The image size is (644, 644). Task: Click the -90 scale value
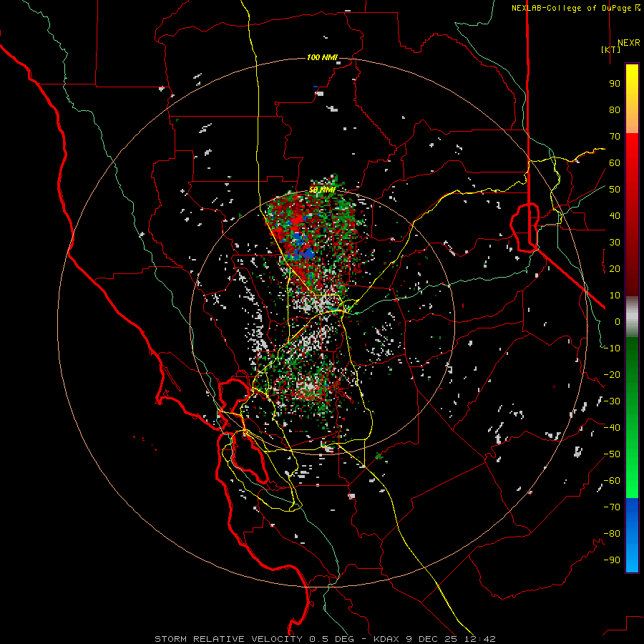coord(612,560)
